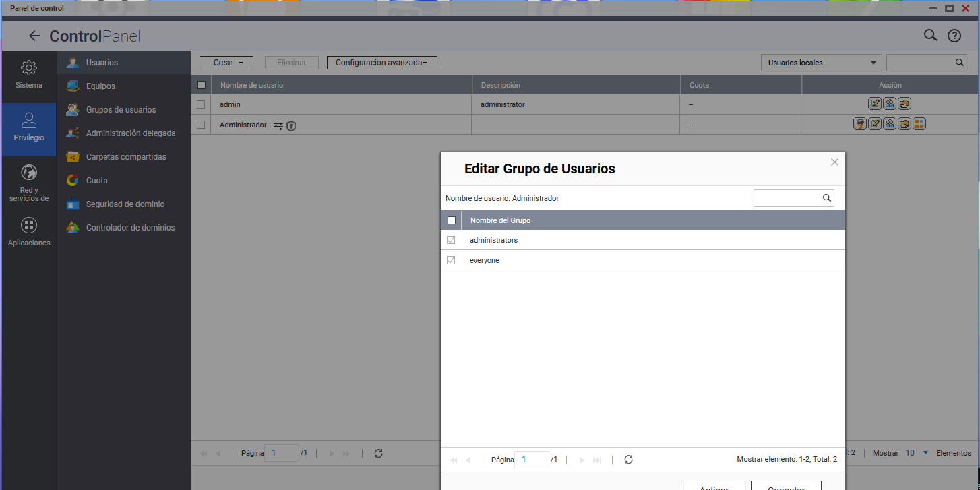The width and height of the screenshot is (980, 490).
Task: Click the magnifier search icon in Control Panel header
Action: click(930, 36)
